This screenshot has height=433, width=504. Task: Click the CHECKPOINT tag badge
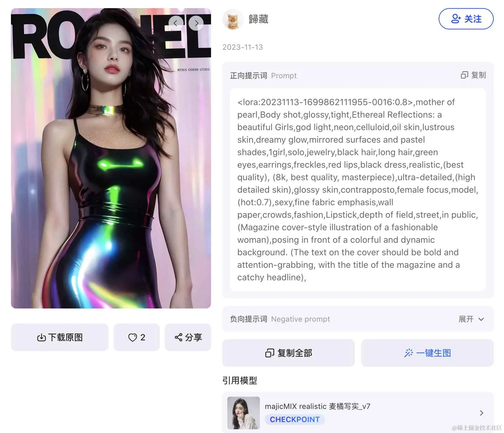tap(295, 420)
